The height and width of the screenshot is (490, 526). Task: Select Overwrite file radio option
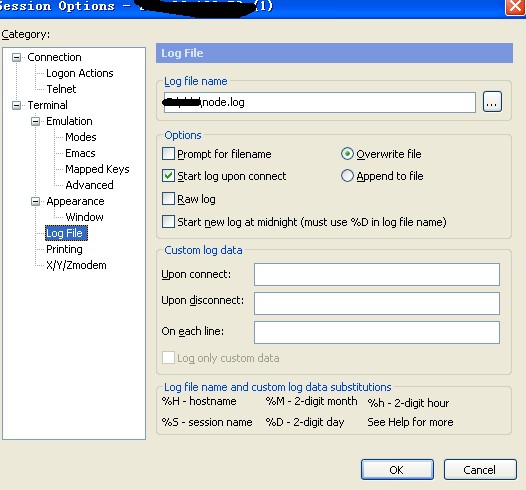click(x=347, y=154)
